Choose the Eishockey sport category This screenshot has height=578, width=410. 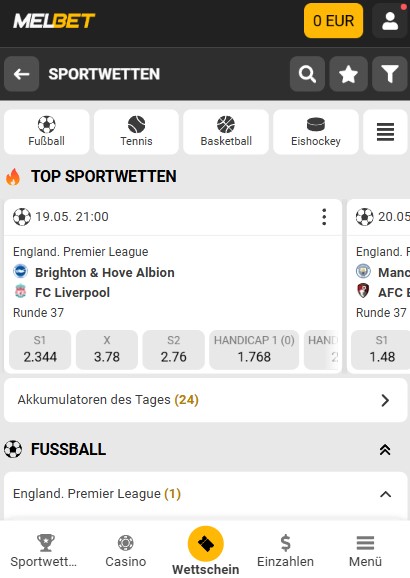316,132
